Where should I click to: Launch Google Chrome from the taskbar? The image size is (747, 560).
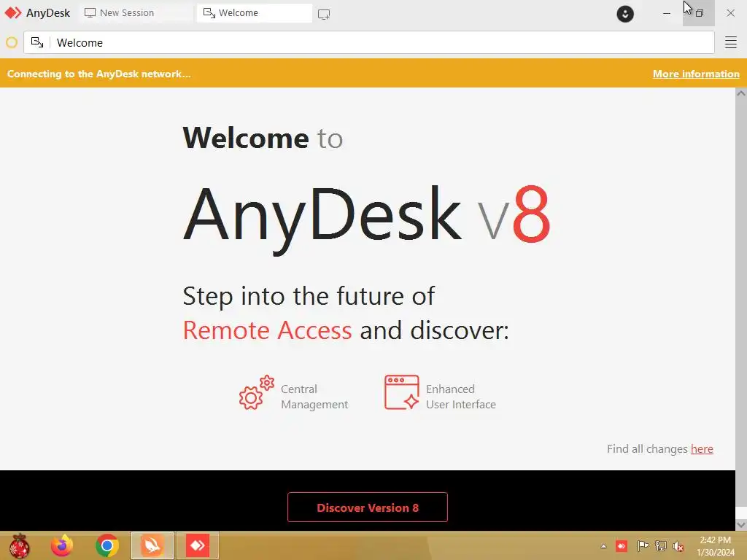(x=107, y=545)
